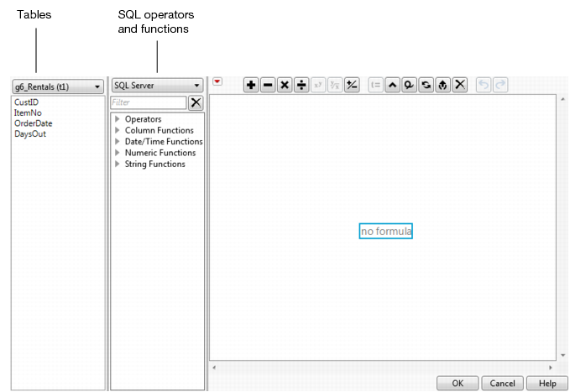Expand the Operators group
Viewport: 570px width, 392px height.
(x=118, y=119)
